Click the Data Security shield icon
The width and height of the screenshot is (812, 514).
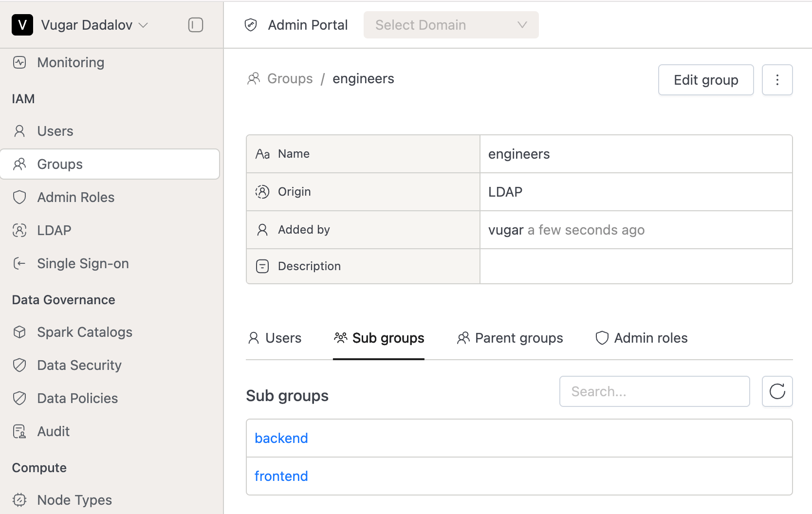[x=19, y=365]
